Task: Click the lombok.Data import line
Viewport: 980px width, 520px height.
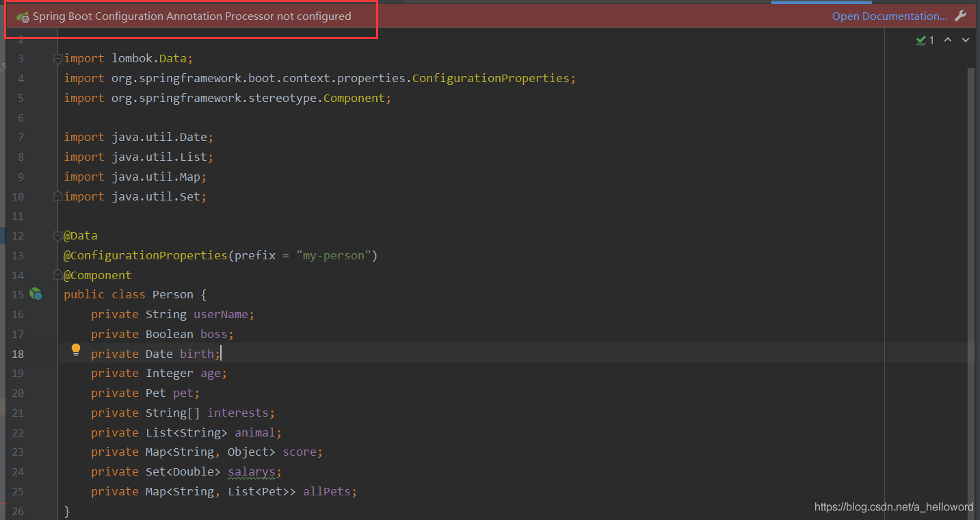Action: pyautogui.click(x=129, y=59)
